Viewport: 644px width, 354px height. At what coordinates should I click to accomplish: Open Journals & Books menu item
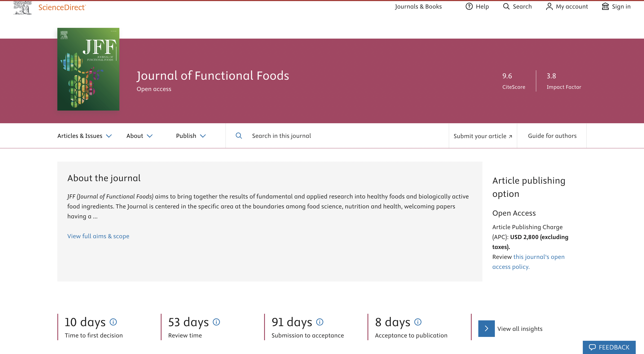pos(418,7)
